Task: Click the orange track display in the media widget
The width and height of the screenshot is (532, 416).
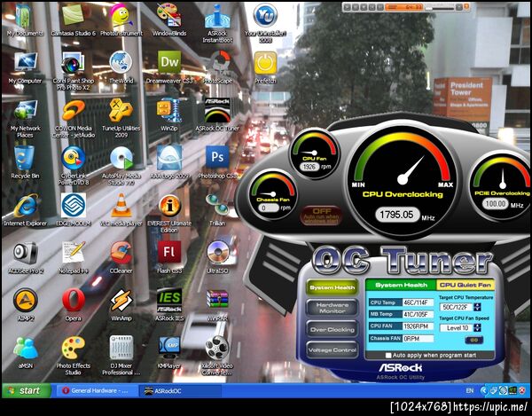Action: point(403,7)
